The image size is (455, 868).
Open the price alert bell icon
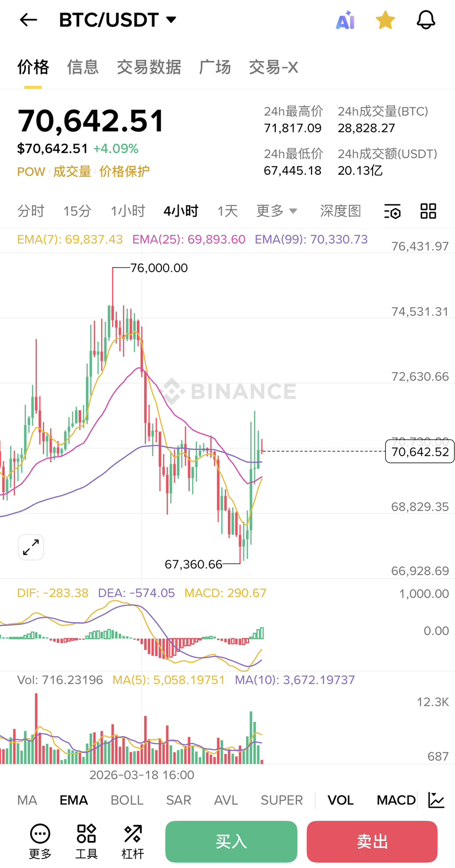coord(425,20)
